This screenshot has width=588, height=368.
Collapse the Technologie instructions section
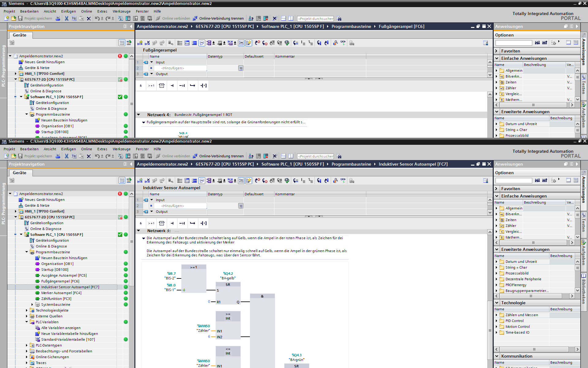[497, 303]
